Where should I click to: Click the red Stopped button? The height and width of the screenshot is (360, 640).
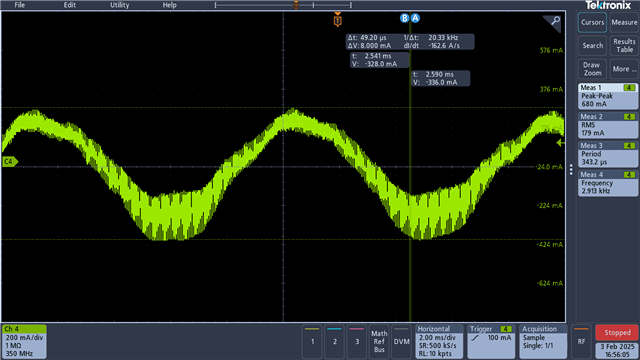pos(617,333)
